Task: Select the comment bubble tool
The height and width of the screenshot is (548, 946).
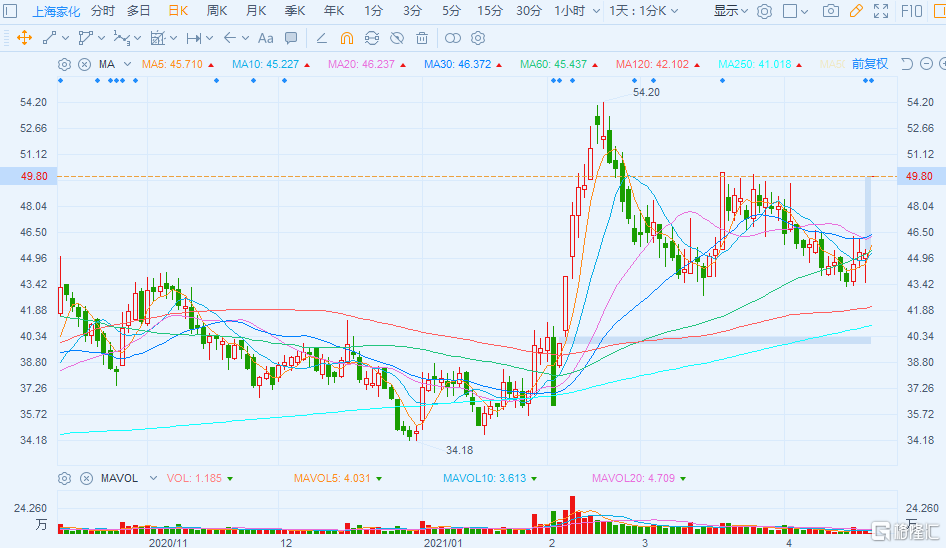Action: 291,38
